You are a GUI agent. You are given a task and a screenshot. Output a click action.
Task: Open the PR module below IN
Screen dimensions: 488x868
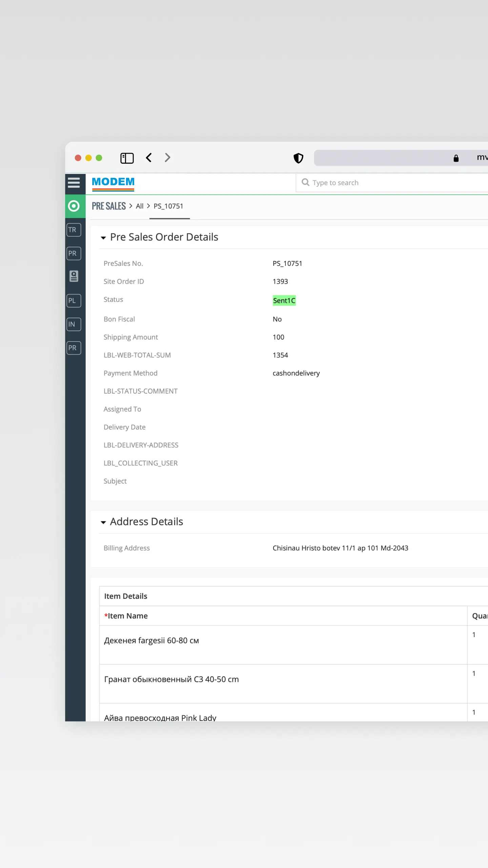(x=74, y=348)
